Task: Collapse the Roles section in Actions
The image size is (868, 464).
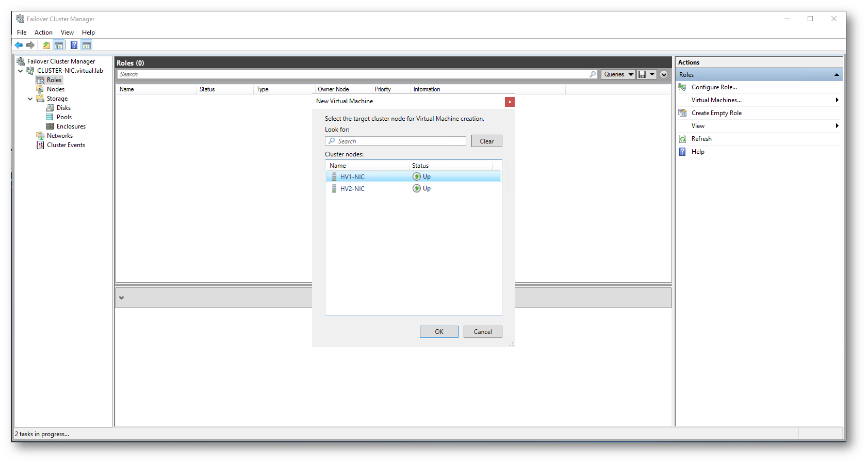Action: pos(837,75)
